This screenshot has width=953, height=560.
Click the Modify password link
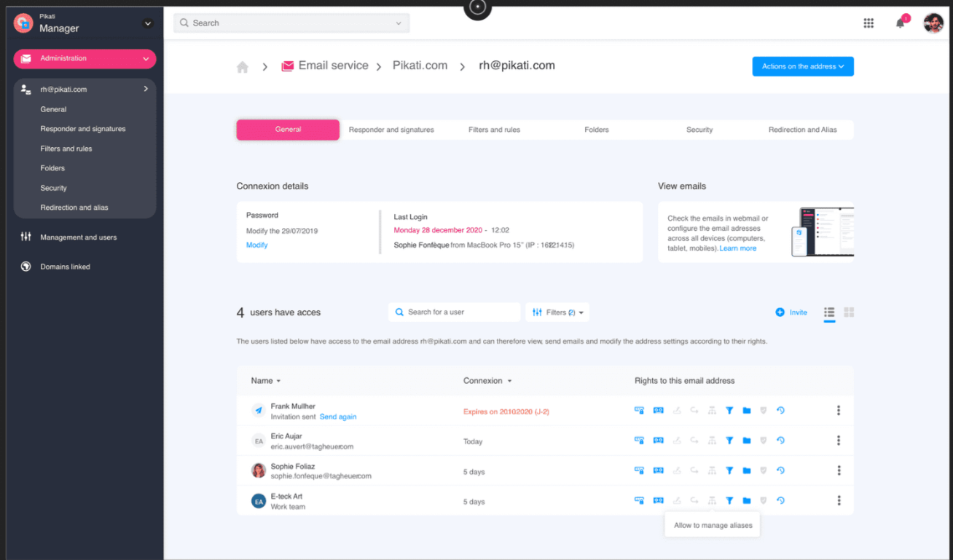click(x=256, y=245)
